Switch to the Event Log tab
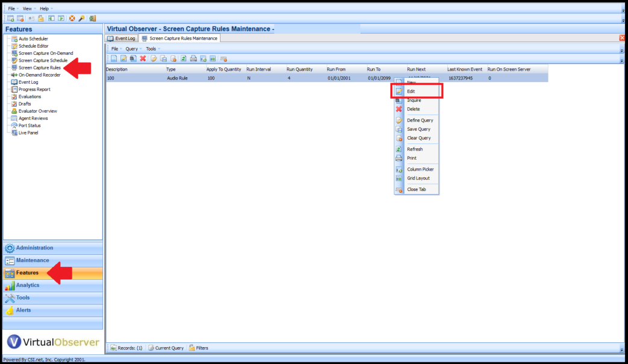 pos(122,39)
